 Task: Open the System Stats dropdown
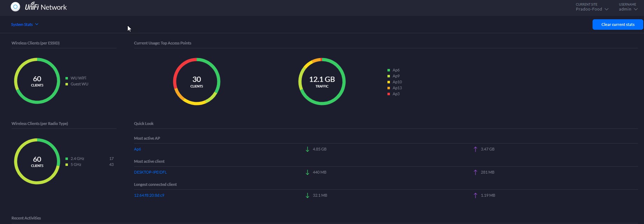pyautogui.click(x=24, y=24)
